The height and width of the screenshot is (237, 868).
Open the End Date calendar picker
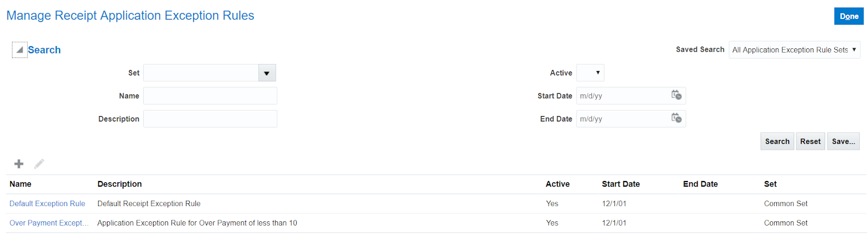[676, 118]
